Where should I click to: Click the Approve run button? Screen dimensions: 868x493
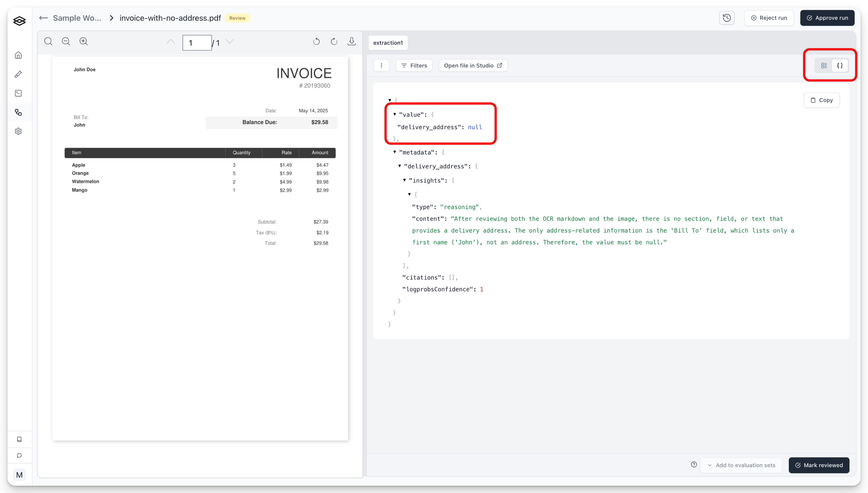point(827,18)
